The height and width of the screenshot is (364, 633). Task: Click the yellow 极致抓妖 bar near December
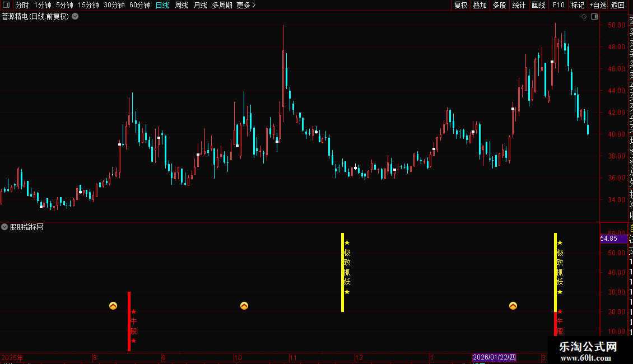coord(343,272)
